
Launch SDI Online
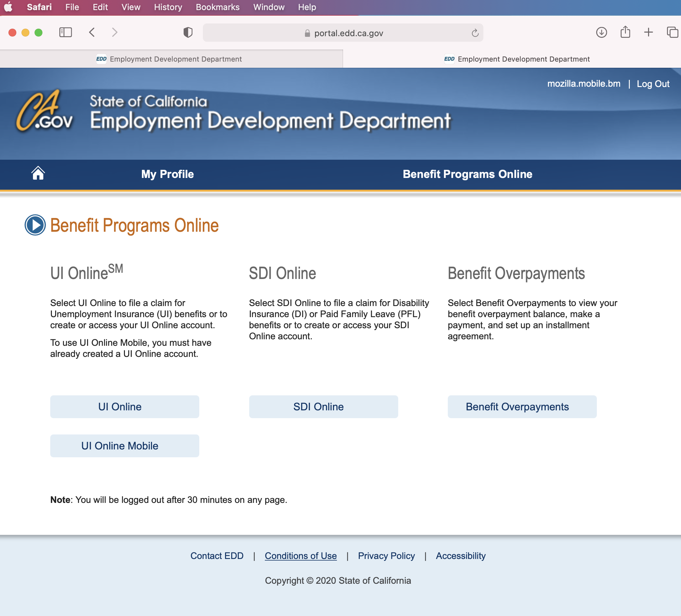coord(323,407)
